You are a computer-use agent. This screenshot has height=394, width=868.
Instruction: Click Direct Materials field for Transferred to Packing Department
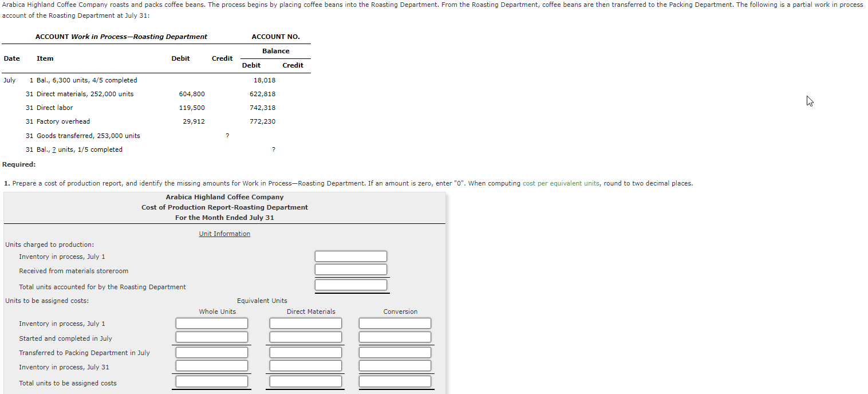click(x=306, y=353)
